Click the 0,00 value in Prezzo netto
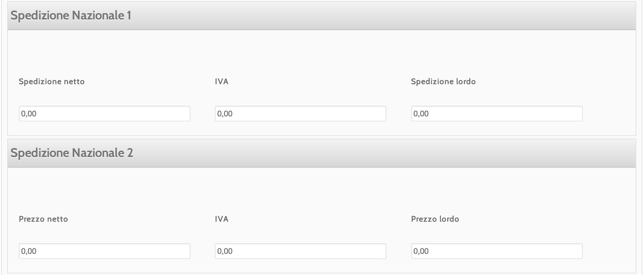This screenshot has height=275, width=644. (29, 251)
